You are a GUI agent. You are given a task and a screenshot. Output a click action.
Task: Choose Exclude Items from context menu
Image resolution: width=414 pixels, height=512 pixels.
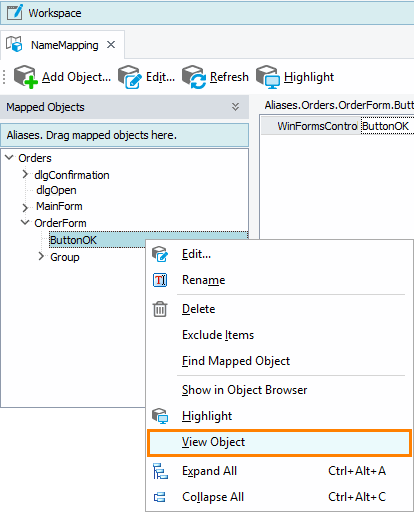coord(218,335)
